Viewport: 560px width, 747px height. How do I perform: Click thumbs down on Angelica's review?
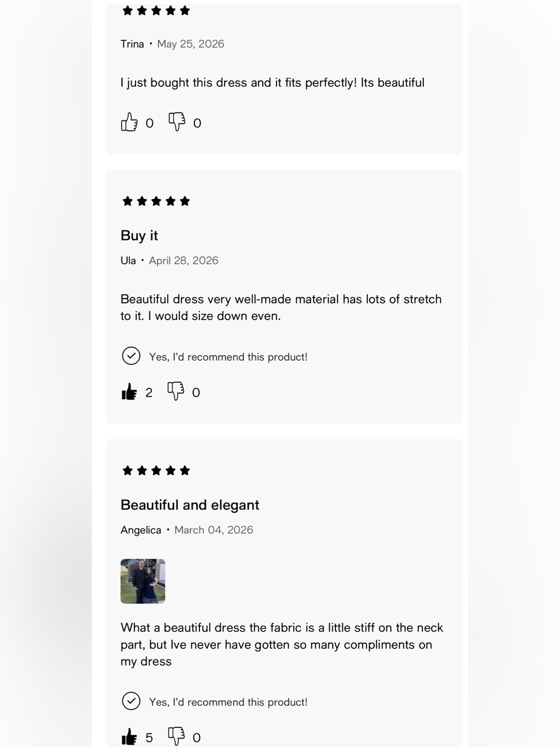176,737
